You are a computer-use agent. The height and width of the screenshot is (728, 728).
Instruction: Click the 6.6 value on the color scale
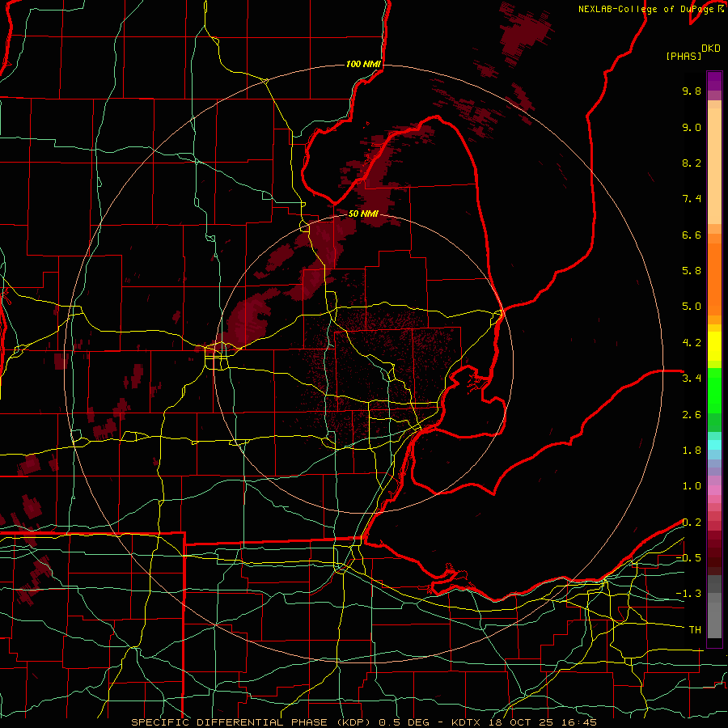692,235
